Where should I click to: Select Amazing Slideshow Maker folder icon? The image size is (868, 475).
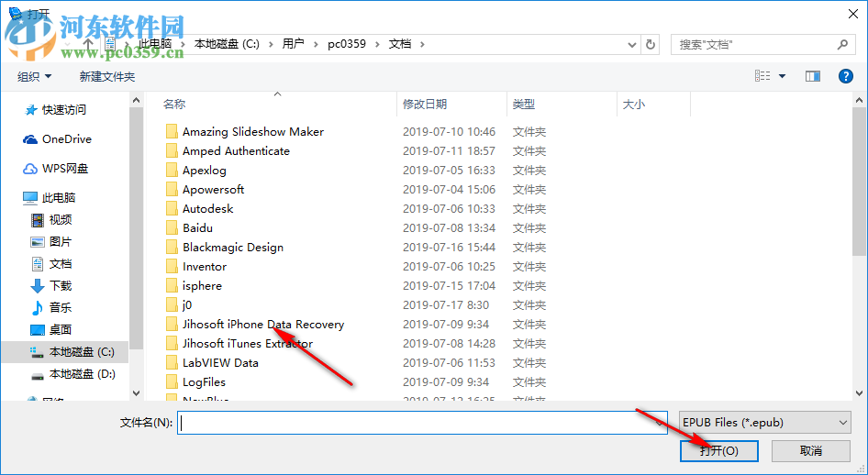(x=172, y=132)
